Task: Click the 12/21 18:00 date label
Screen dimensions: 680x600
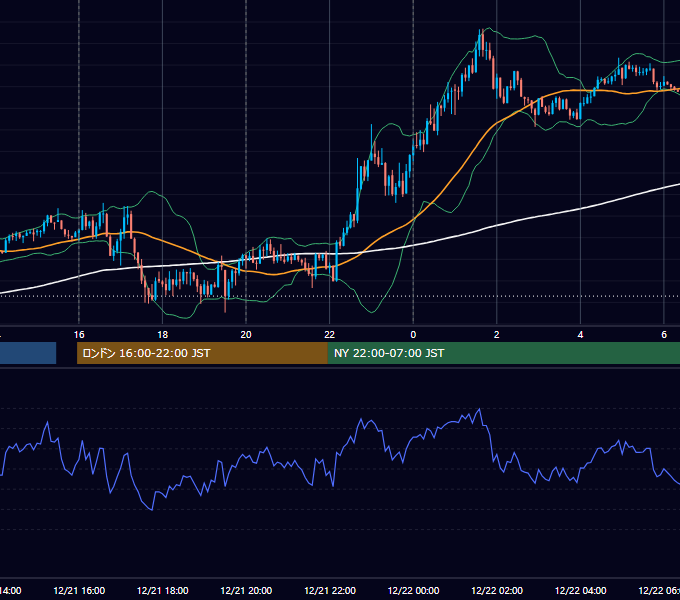Action: pos(163,590)
